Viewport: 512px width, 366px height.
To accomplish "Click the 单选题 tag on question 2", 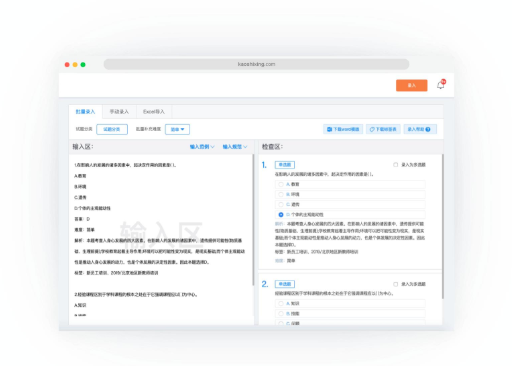I will [285, 284].
